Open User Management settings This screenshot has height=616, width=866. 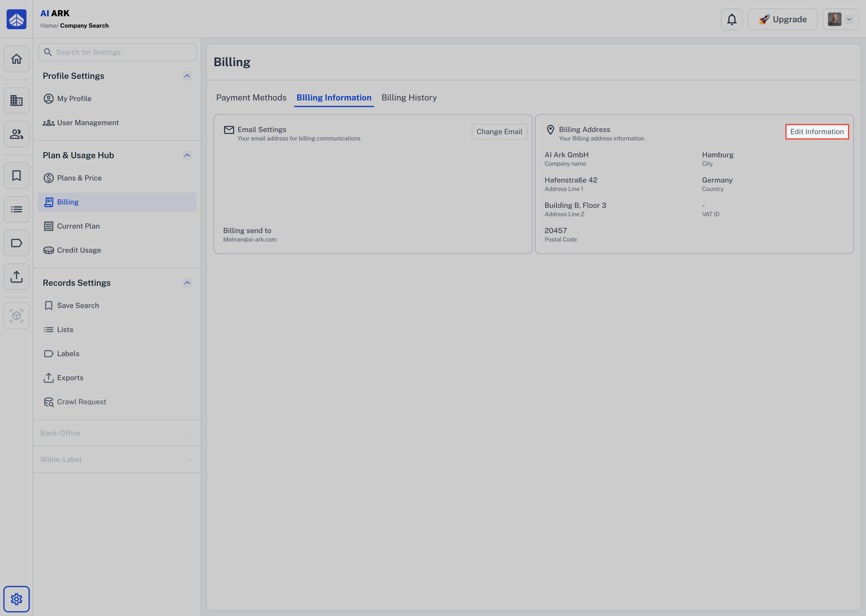click(x=117, y=123)
